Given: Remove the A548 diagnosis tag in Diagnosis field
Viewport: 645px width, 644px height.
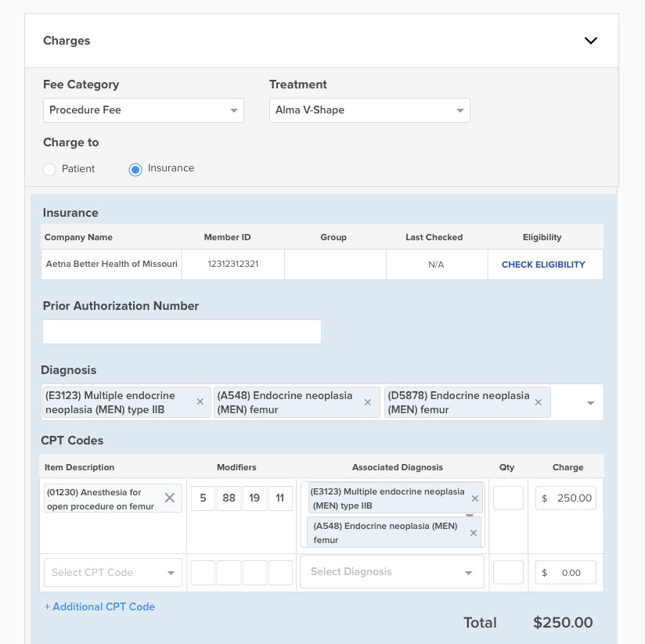Looking at the screenshot, I should [368, 402].
